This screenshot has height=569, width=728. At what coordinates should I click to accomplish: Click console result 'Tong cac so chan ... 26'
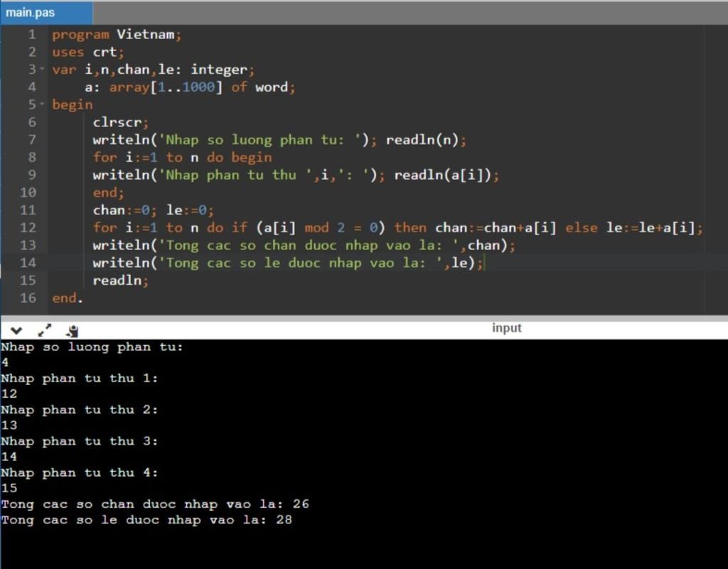click(155, 504)
